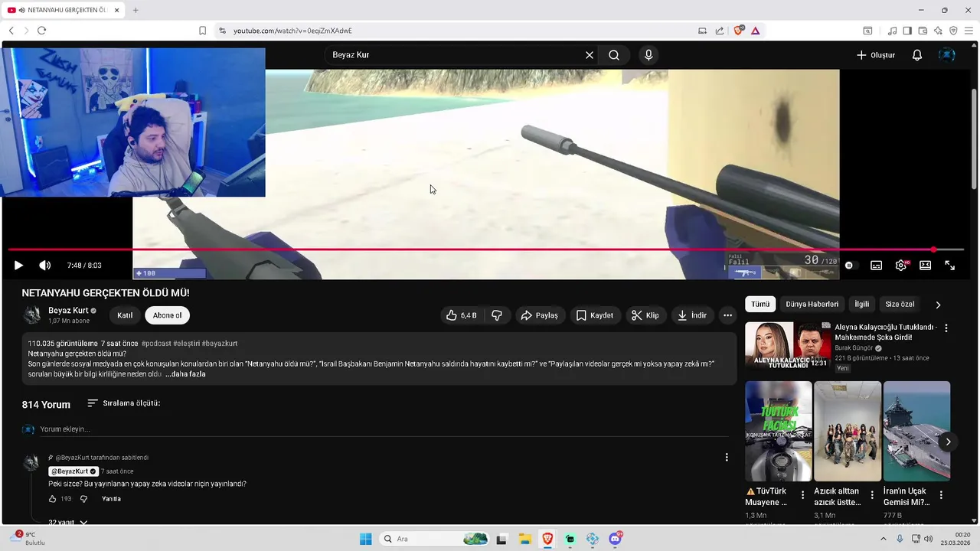
Task: Reload the page in browser toolbar
Action: click(x=41, y=31)
